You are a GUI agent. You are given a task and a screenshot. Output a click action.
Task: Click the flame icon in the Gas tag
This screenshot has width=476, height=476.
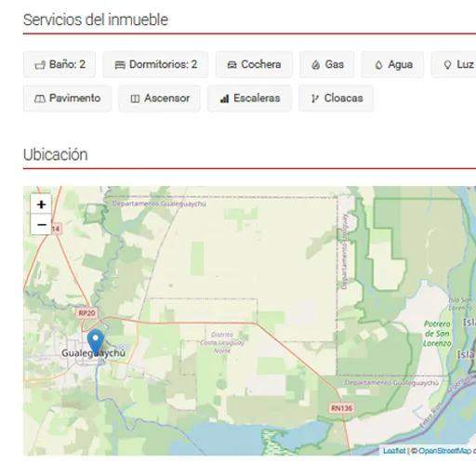coord(315,65)
